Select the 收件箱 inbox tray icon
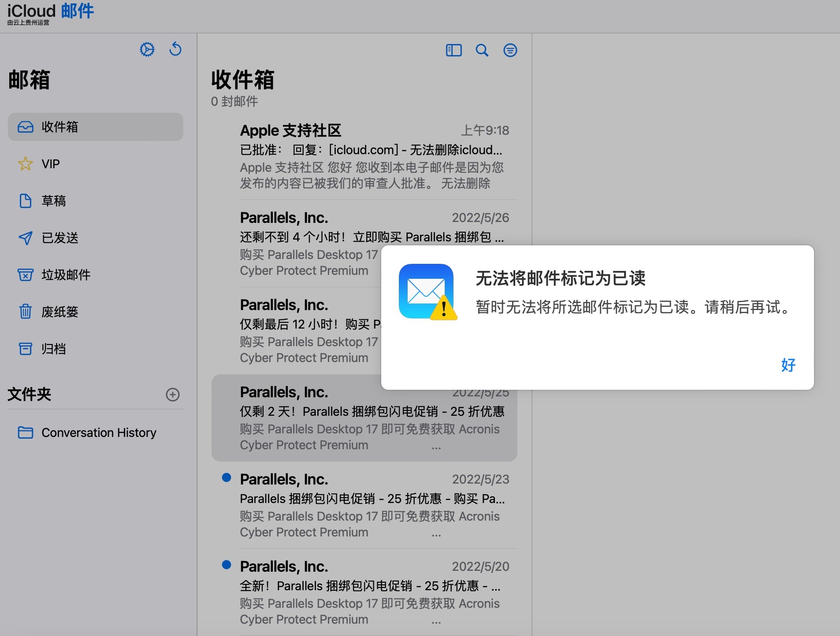Screen dimensions: 840x636 tap(26, 127)
